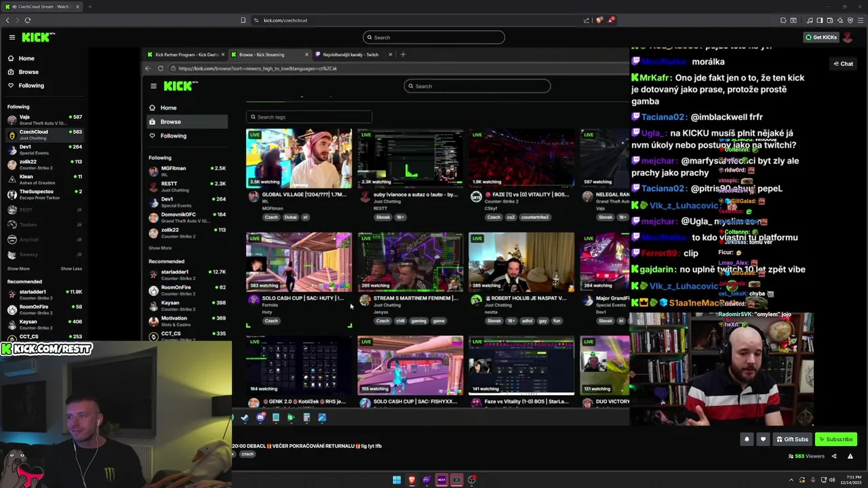Open RoomOnFire in outer Recommended list
868x488 pixels.
click(x=44, y=309)
